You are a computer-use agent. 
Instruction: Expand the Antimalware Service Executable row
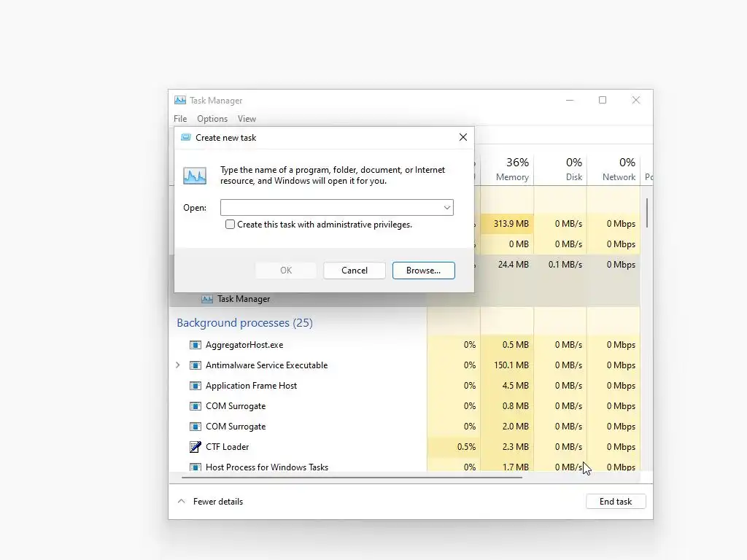(178, 365)
